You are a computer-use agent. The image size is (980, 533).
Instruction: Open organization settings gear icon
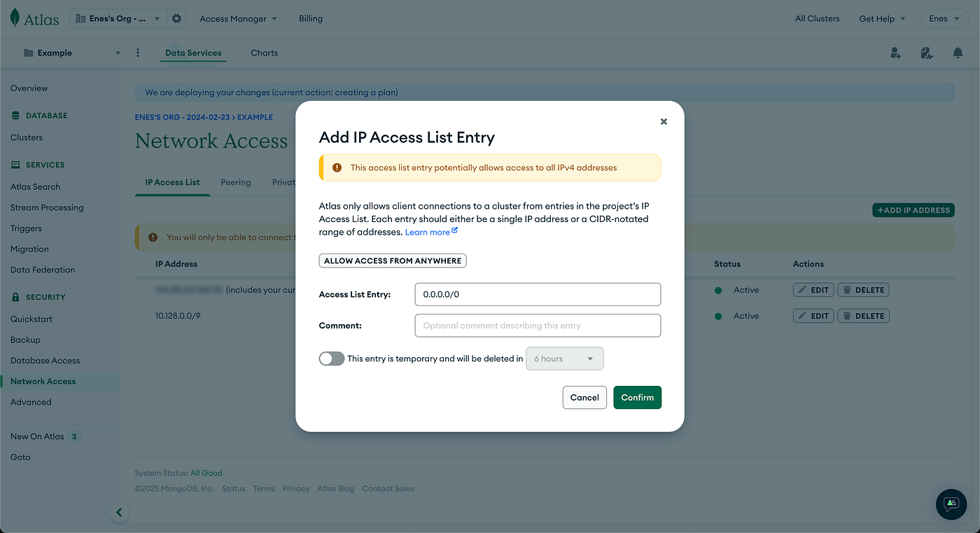click(176, 19)
